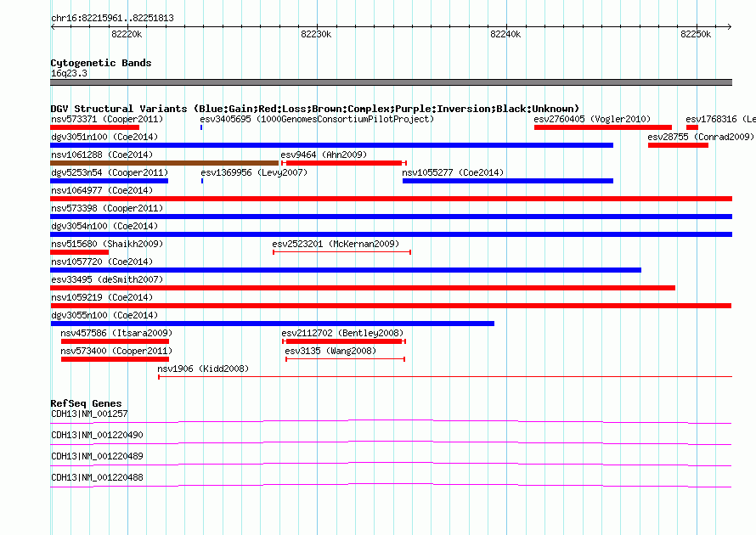Click the 82230k ruler position label

click(x=316, y=34)
